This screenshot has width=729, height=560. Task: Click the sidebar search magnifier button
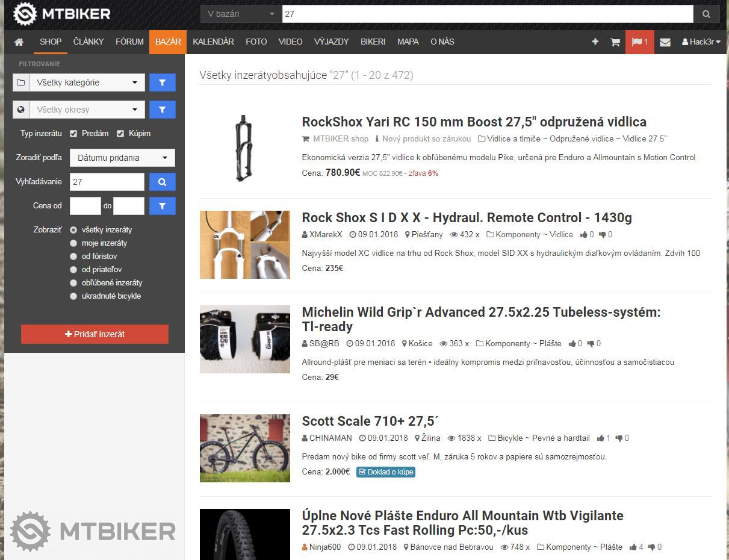click(x=162, y=182)
